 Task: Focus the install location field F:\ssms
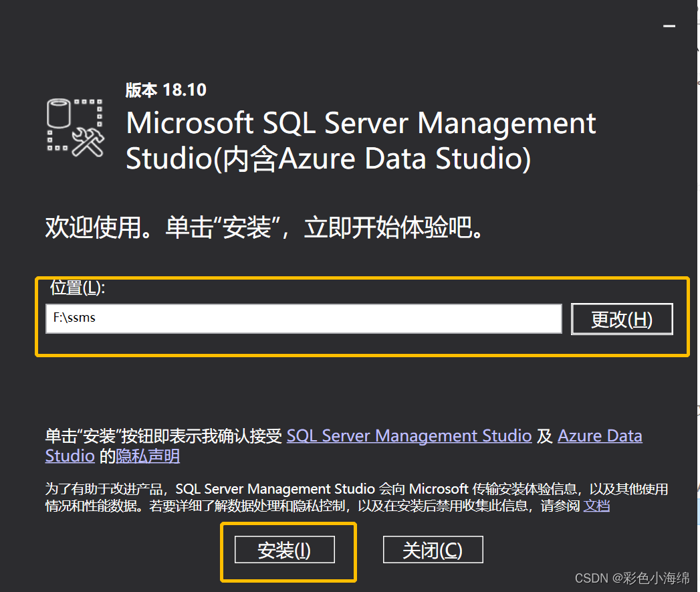[x=304, y=318]
